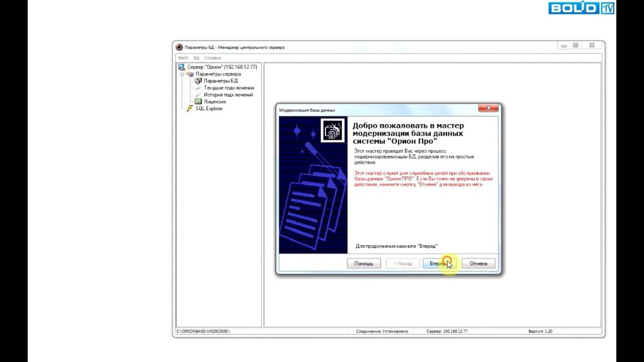Image resolution: width=644 pixels, height=362 pixels.
Task: Click the text Для продолжения нажмите "Вперед"
Action: [x=397, y=246]
